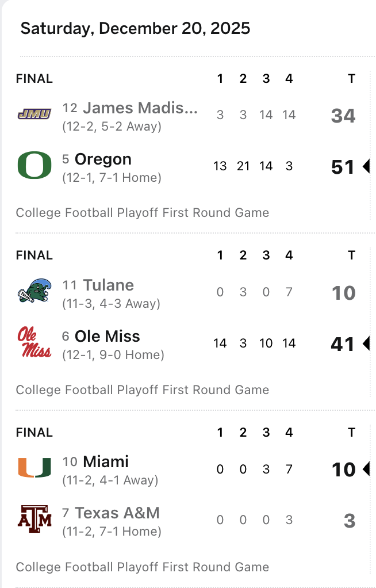Click the Oregon Ducks O logo

tap(34, 165)
